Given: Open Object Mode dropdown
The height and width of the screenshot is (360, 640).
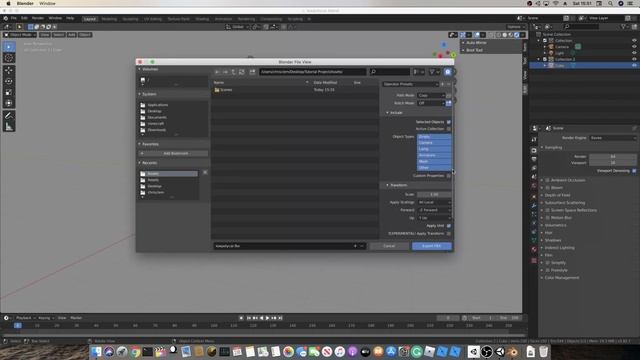Looking at the screenshot, I should click(x=20, y=35).
